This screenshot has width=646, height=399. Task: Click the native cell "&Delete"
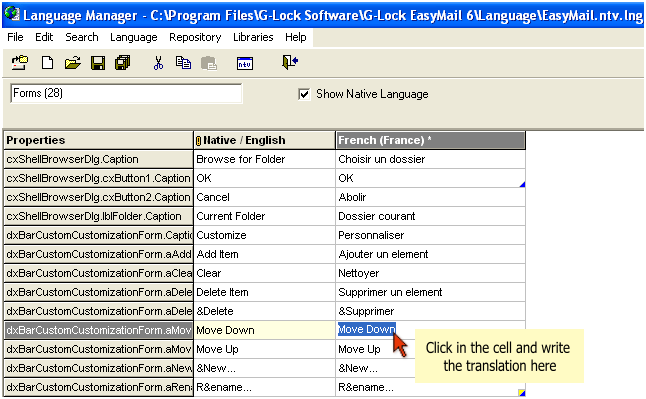click(264, 311)
